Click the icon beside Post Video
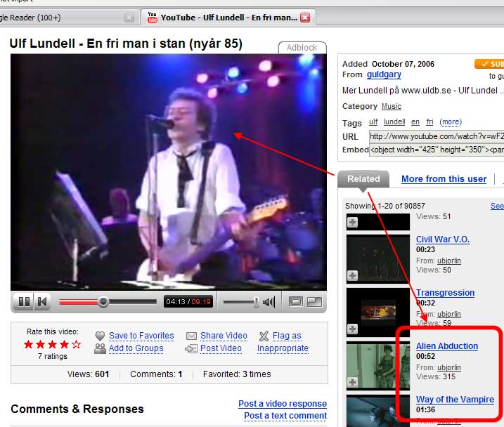 pos(191,348)
